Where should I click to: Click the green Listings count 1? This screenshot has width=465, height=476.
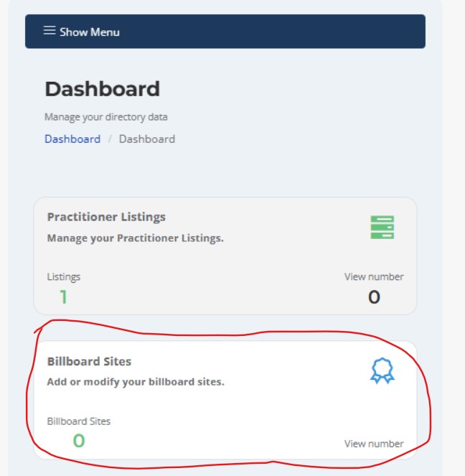[x=63, y=297]
